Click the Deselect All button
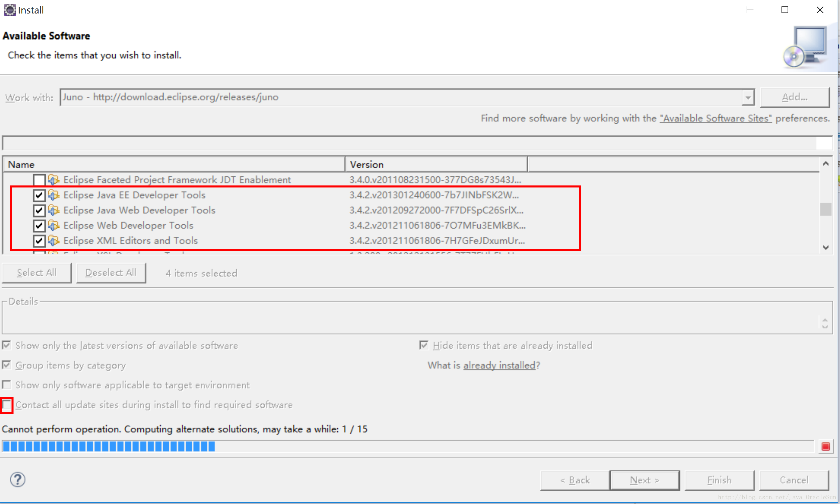840x504 pixels. coord(111,273)
